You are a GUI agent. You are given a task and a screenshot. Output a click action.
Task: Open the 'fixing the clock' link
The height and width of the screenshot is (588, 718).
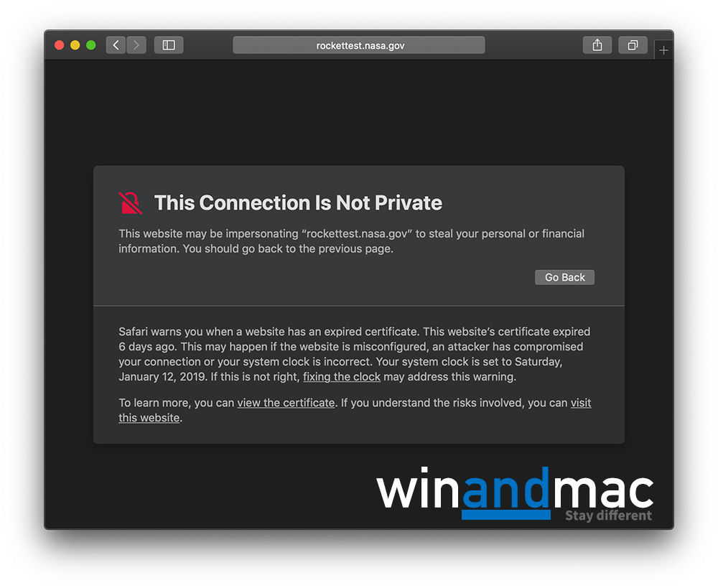342,376
